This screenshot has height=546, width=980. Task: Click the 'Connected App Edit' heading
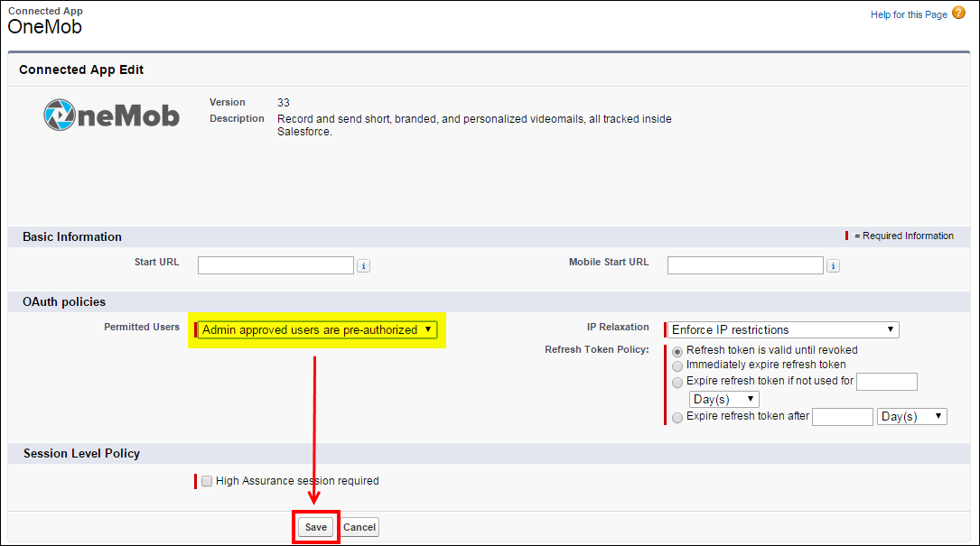pyautogui.click(x=81, y=69)
